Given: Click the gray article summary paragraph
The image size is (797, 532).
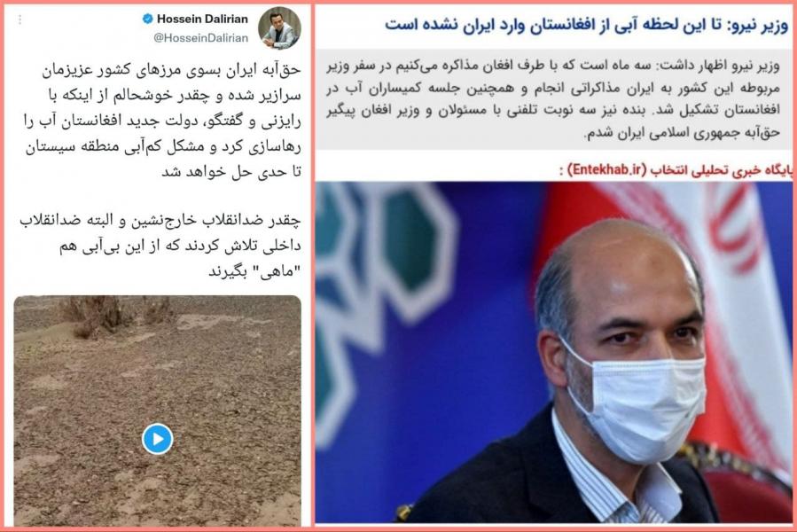Looking at the screenshot, I should click(553, 99).
